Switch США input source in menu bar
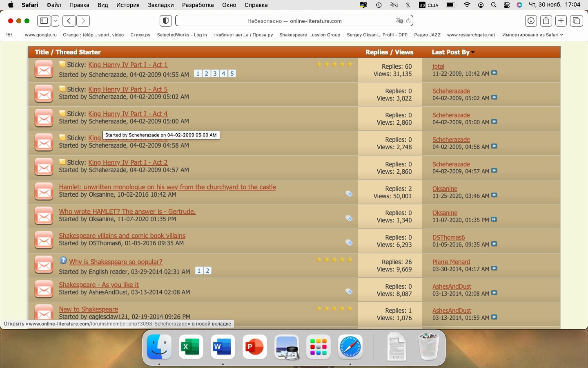Screen dimensions: 588x368 (x=429, y=5)
